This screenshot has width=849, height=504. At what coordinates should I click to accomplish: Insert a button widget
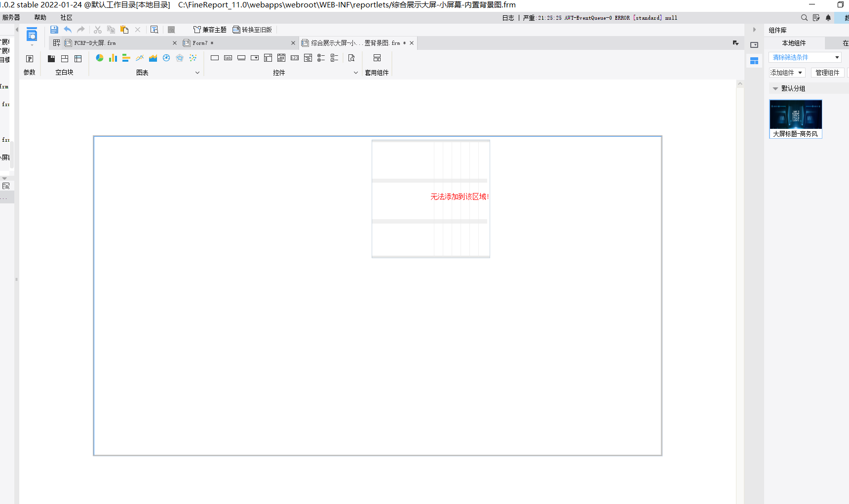[x=241, y=58]
